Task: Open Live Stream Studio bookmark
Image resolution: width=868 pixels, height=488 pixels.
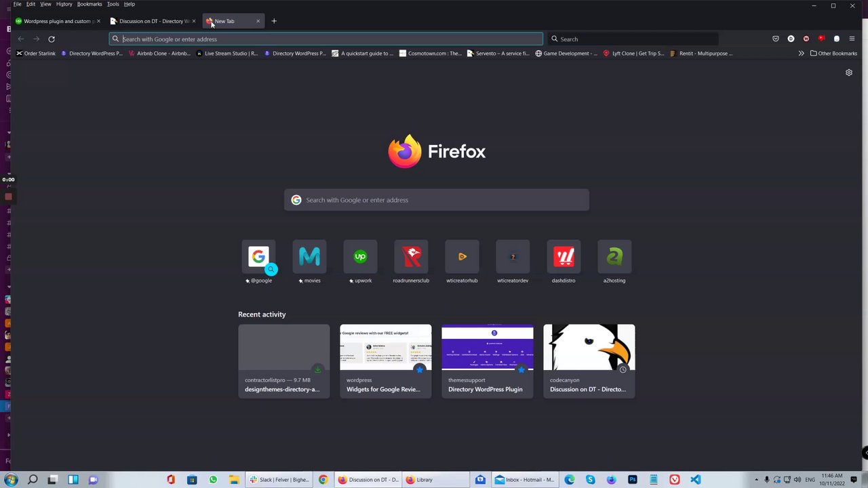Action: click(x=228, y=53)
